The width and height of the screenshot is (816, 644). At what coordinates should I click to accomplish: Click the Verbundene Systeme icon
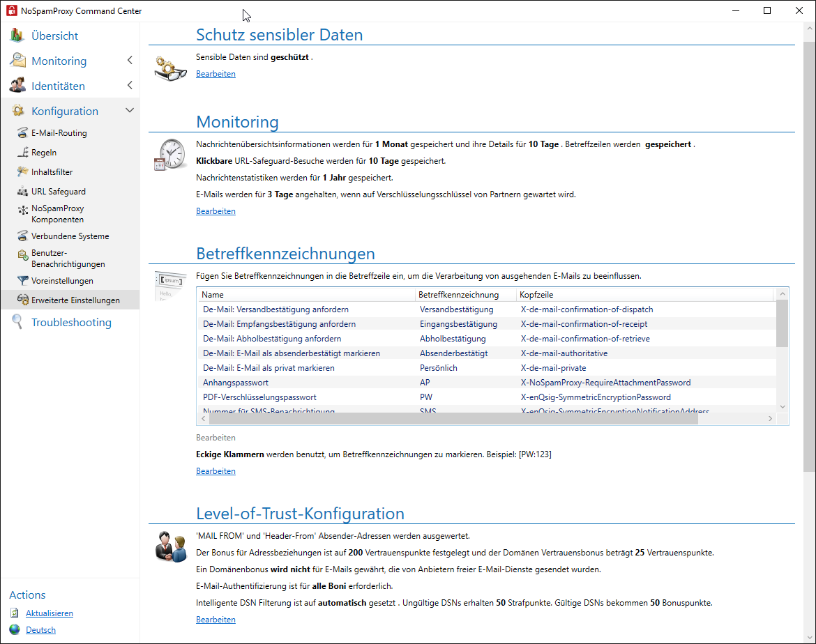pyautogui.click(x=22, y=236)
